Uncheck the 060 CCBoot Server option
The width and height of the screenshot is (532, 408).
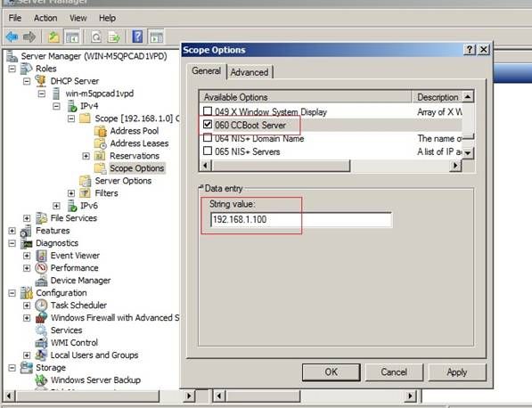point(208,125)
